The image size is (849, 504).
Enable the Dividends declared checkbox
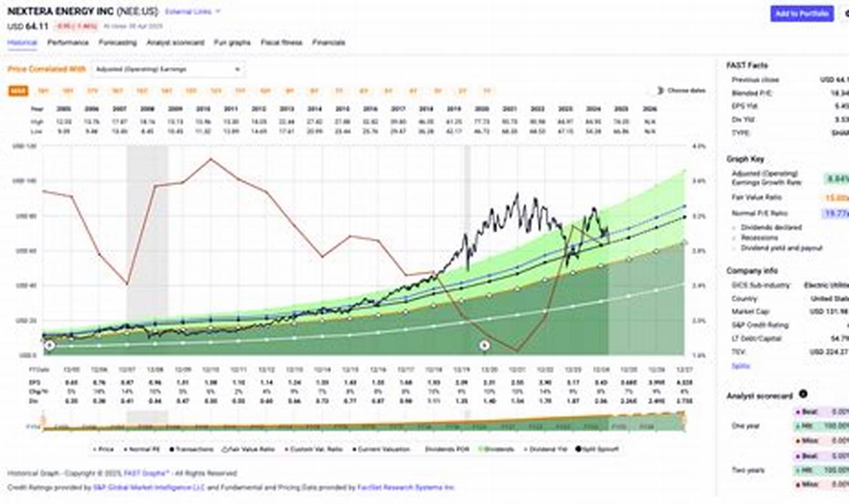tap(734, 227)
